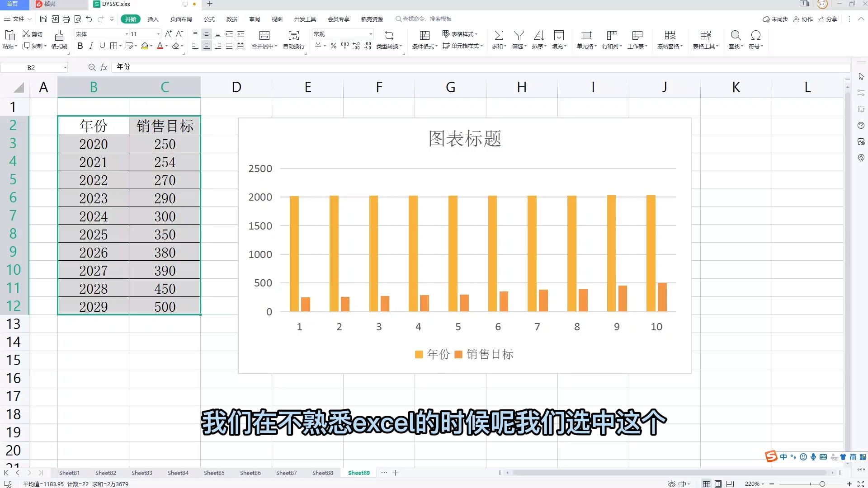Open the Symbol (符号) omega icon
Screen dimensions: 868x488
(755, 35)
